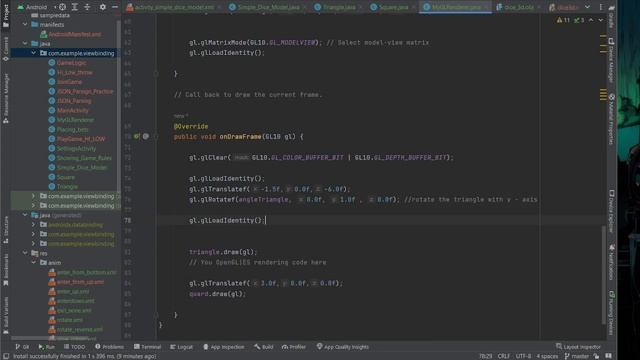The image size is (640, 360).
Task: Click the typo count indicator showing 3
Action: click(579, 20)
